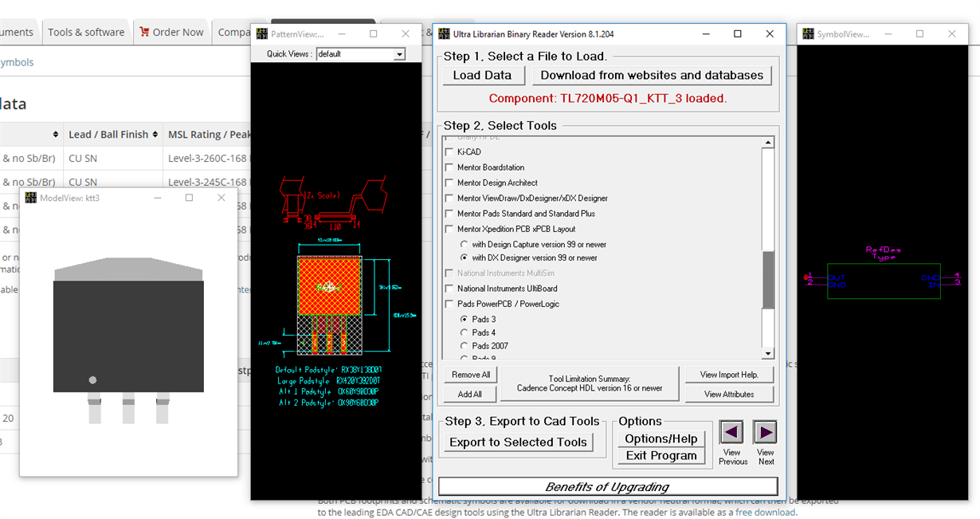Click the sort arrows left of Lead / Ball Finish
The image size is (980, 519).
[56, 135]
